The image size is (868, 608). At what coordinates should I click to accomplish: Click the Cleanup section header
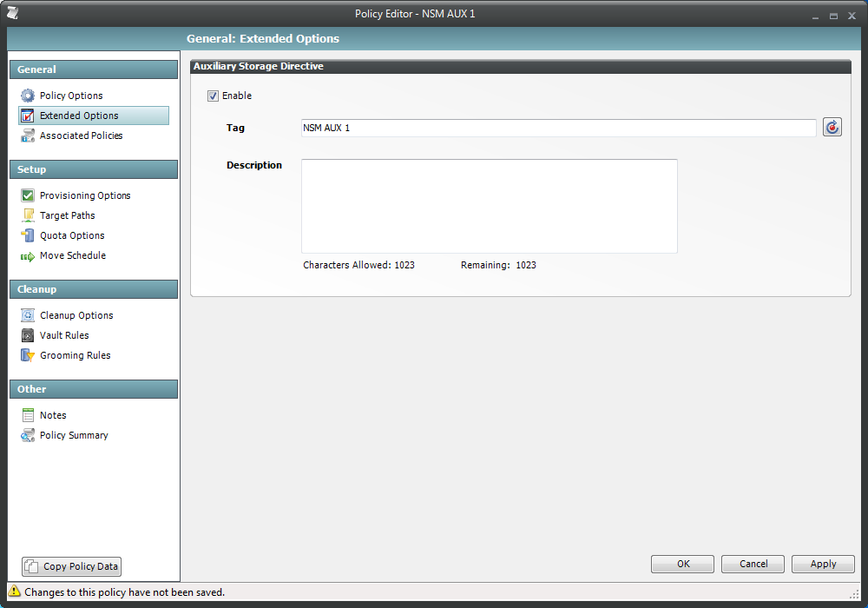click(x=94, y=289)
